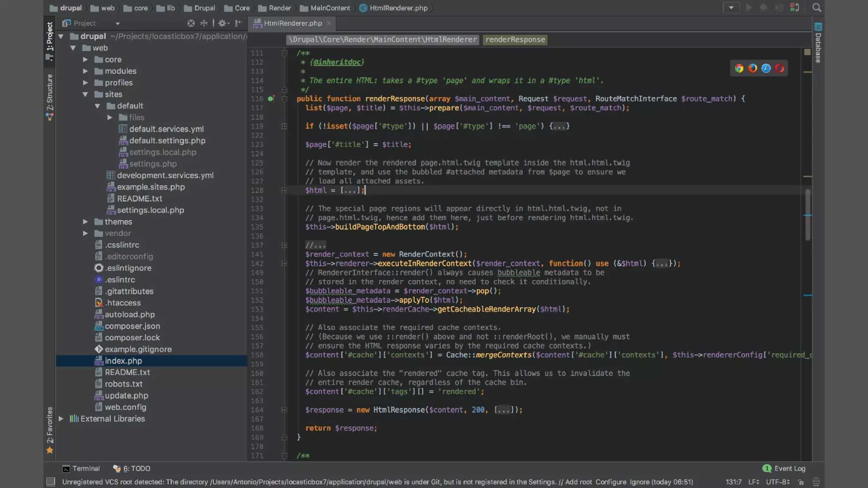
Task: Select composer.json in project tree
Action: tap(132, 326)
